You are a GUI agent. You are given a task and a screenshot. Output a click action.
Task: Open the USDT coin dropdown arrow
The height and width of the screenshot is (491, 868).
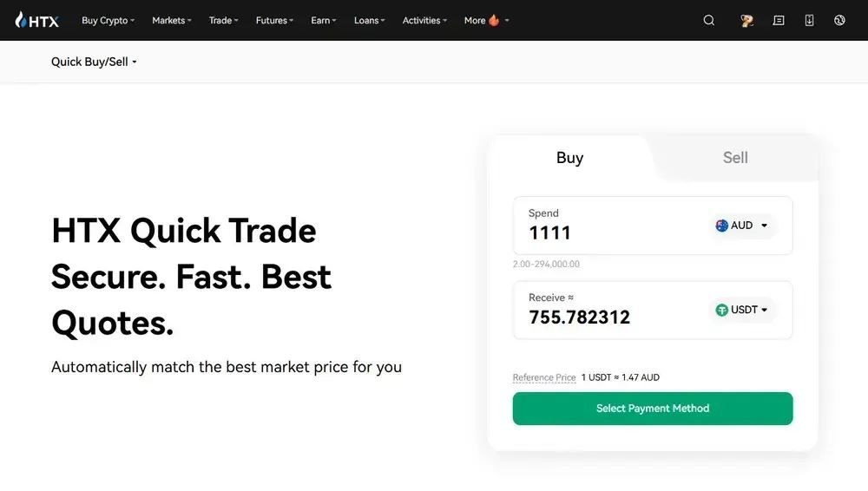coord(765,310)
